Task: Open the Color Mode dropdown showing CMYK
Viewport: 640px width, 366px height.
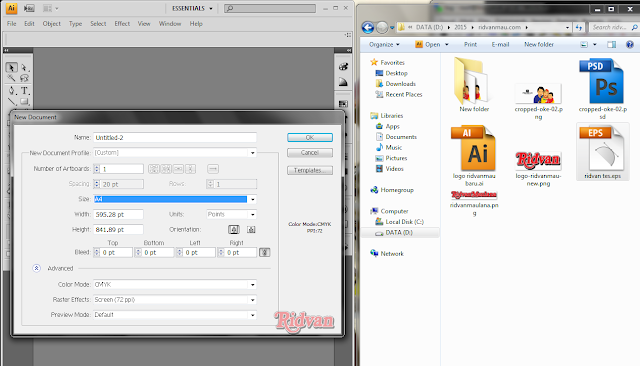Action: 175,284
